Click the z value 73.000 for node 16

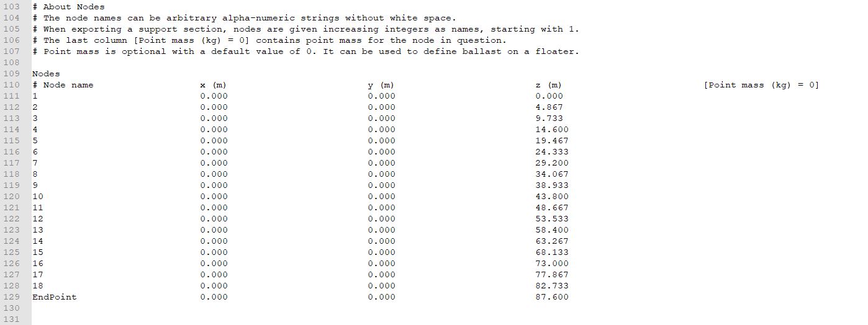click(x=551, y=264)
